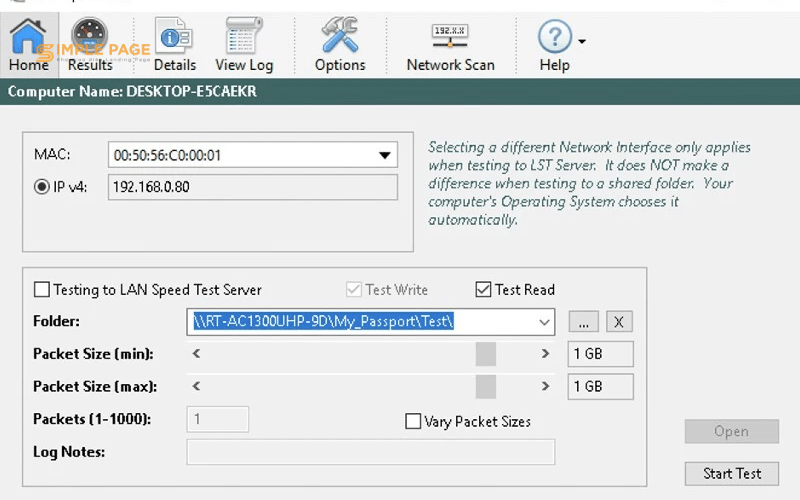Viewport: 800px width, 500px height.
Task: Decrease Packet Size (max) with left arrow
Action: (x=196, y=386)
